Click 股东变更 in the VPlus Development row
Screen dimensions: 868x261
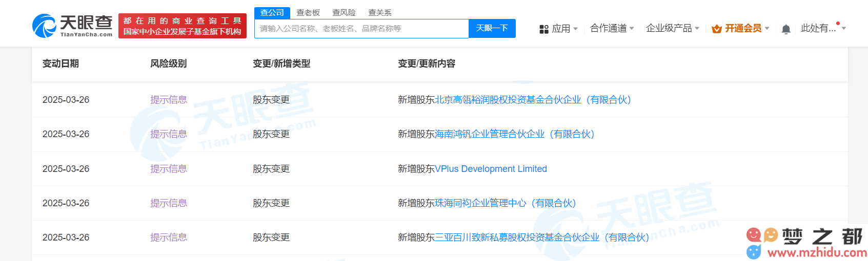click(x=271, y=169)
